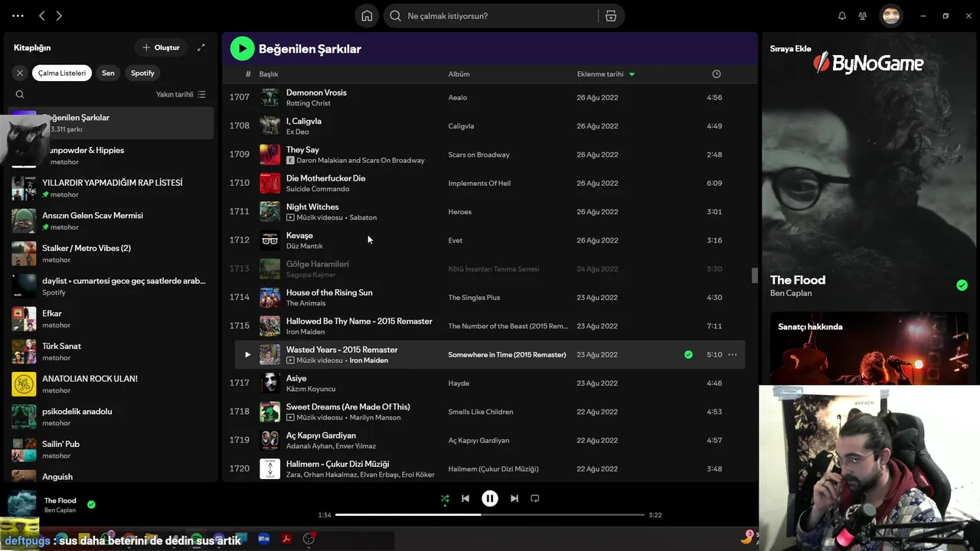Open daylist playlist in library
980x551 pixels.
tap(111, 286)
